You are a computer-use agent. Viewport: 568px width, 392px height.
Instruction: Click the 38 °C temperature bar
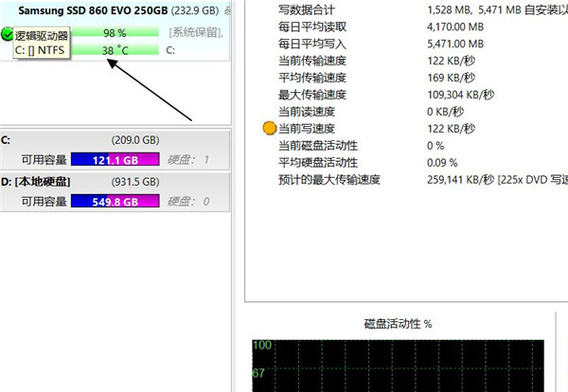point(115,50)
